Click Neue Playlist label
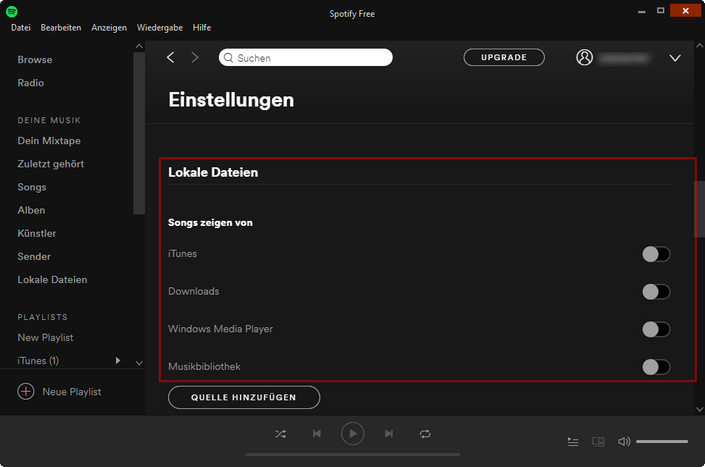Image resolution: width=705 pixels, height=467 pixels. click(72, 392)
